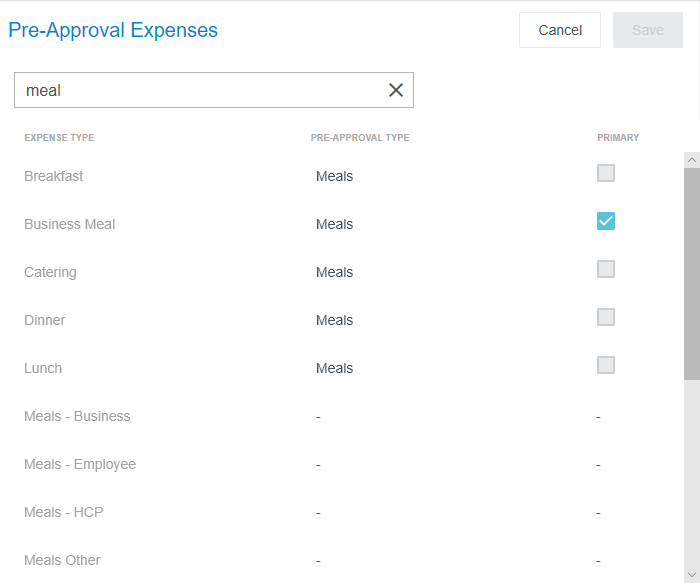Open Pre-Approval Type for Business Meal

point(334,224)
